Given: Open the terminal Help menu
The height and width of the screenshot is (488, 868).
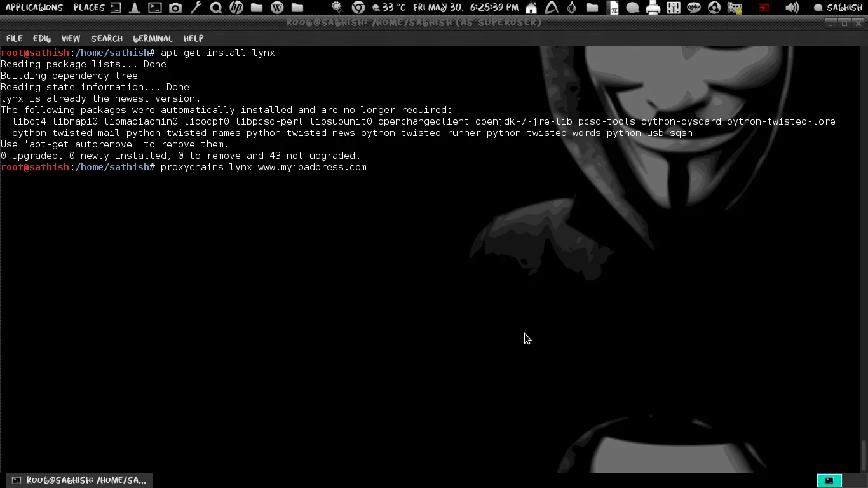Looking at the screenshot, I should (193, 38).
